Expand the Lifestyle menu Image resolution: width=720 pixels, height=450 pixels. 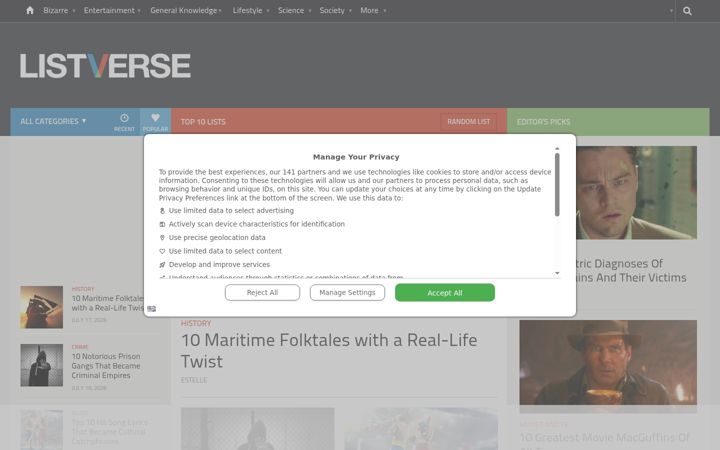pyautogui.click(x=251, y=10)
